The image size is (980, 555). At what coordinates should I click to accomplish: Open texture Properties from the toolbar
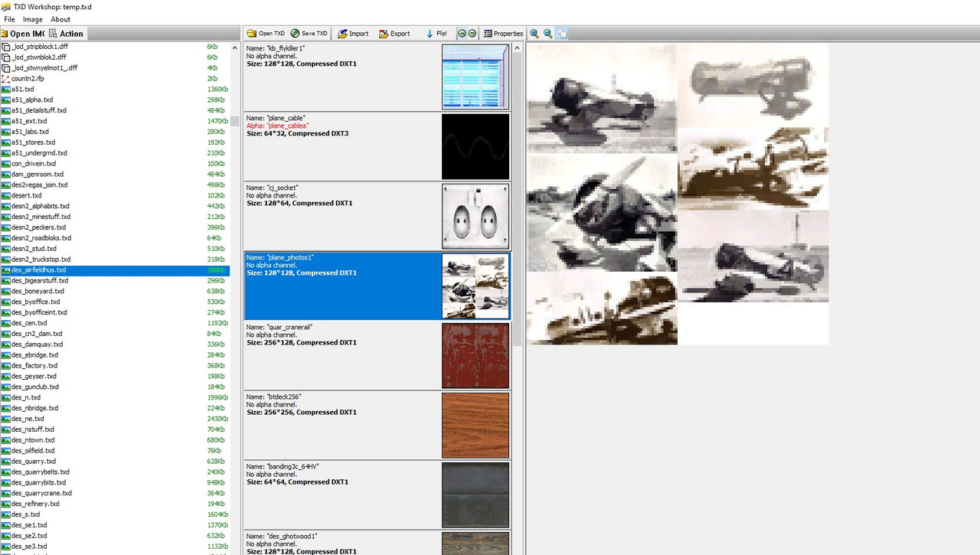[503, 34]
